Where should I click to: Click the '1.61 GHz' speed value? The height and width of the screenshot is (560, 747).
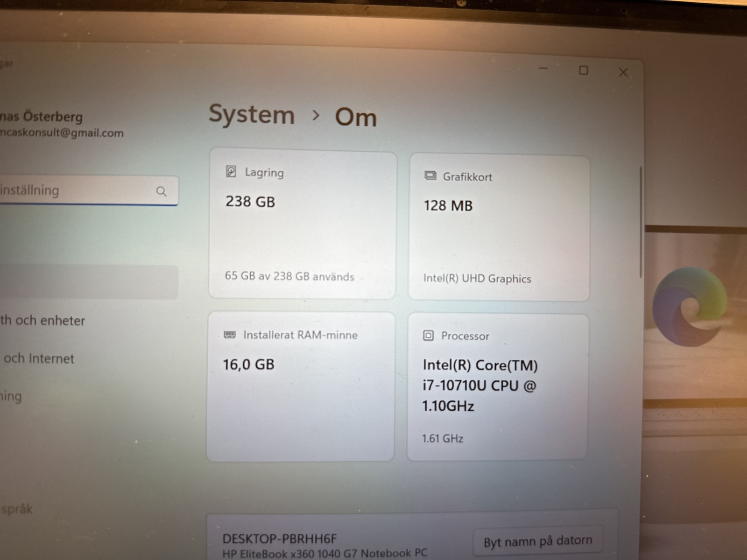(443, 438)
